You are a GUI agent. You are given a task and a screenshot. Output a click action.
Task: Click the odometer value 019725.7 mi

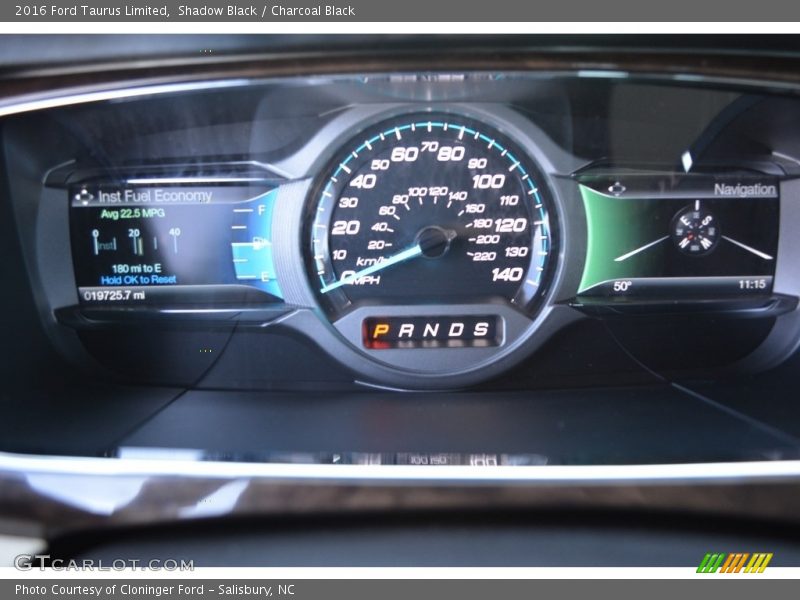tap(114, 295)
